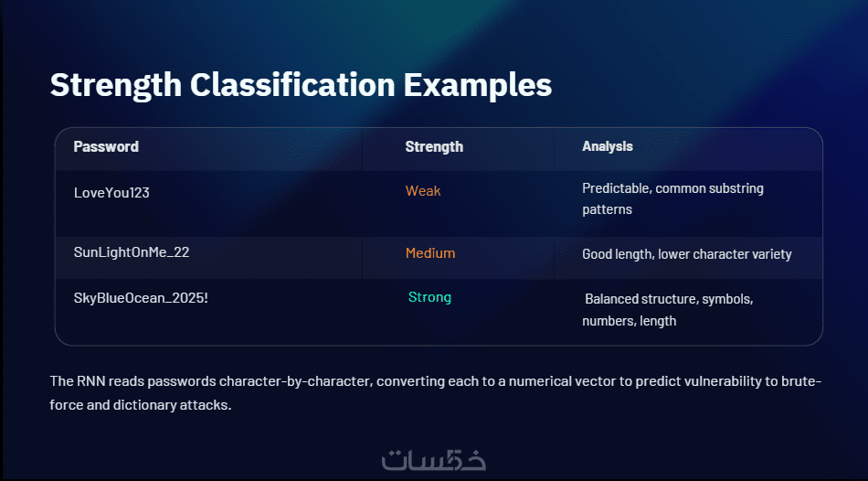Select the SunLightOnMe_22 password entry
This screenshot has width=868, height=481.
[131, 253]
